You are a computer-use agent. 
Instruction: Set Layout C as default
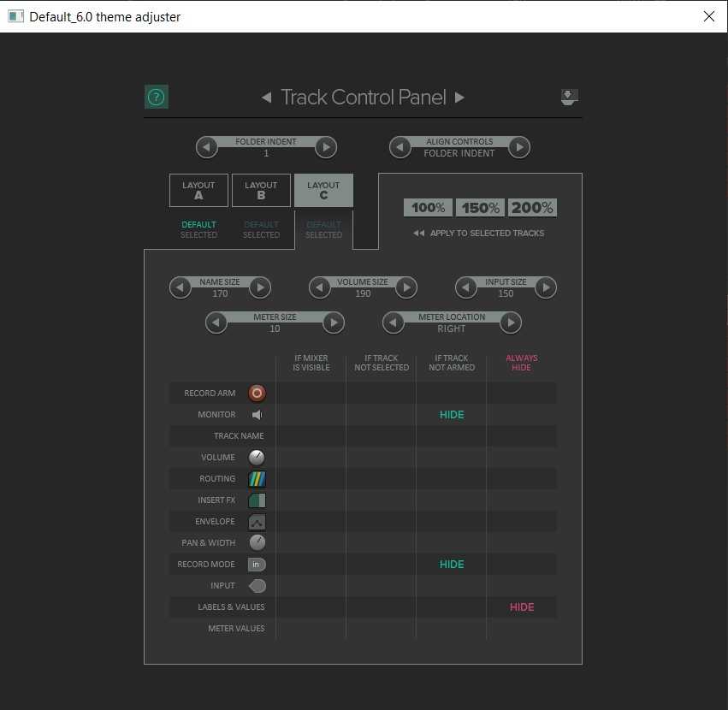click(323, 224)
